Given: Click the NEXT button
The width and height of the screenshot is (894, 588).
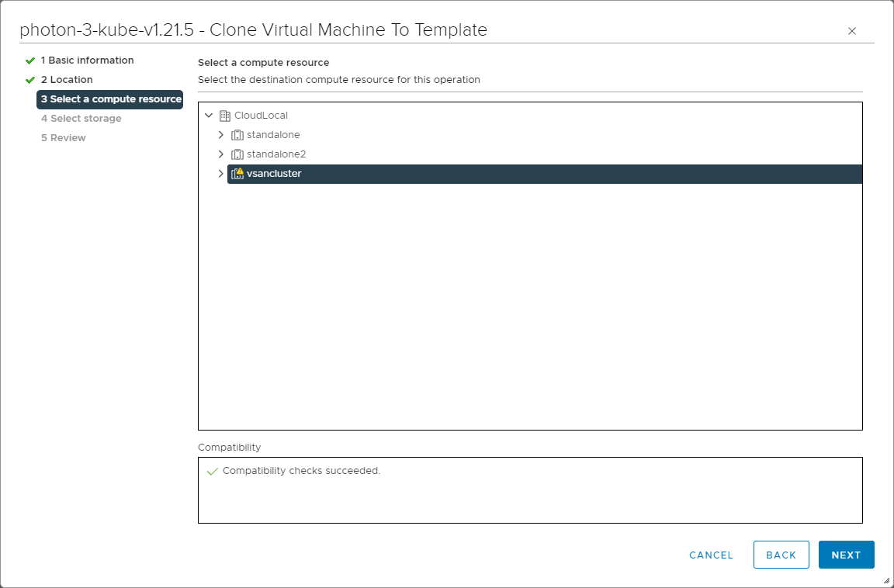Looking at the screenshot, I should pos(846,555).
